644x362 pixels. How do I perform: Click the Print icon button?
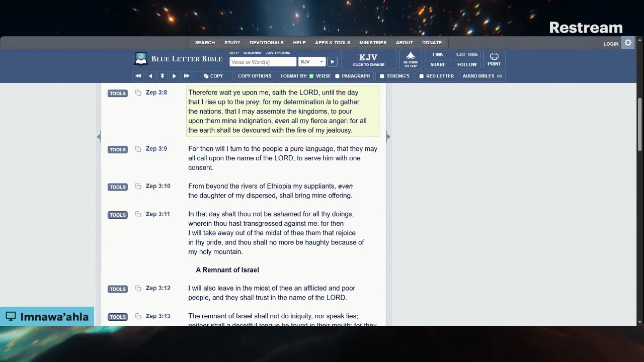coord(494,59)
